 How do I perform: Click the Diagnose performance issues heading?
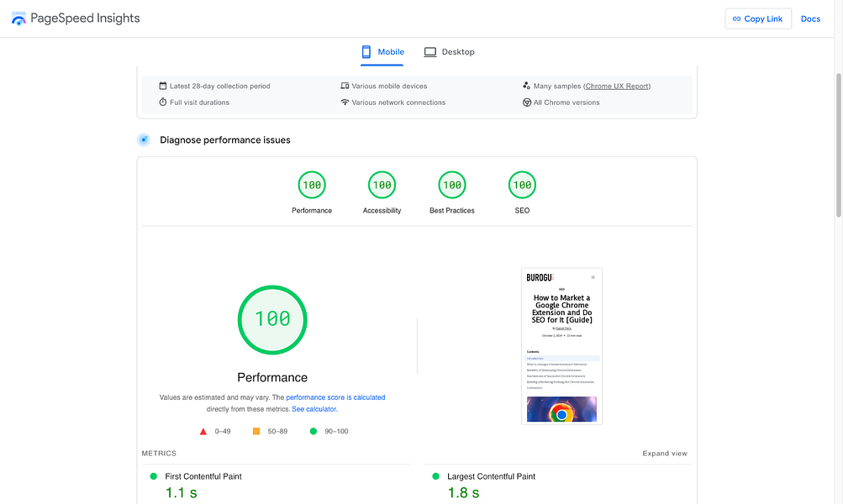coord(224,139)
